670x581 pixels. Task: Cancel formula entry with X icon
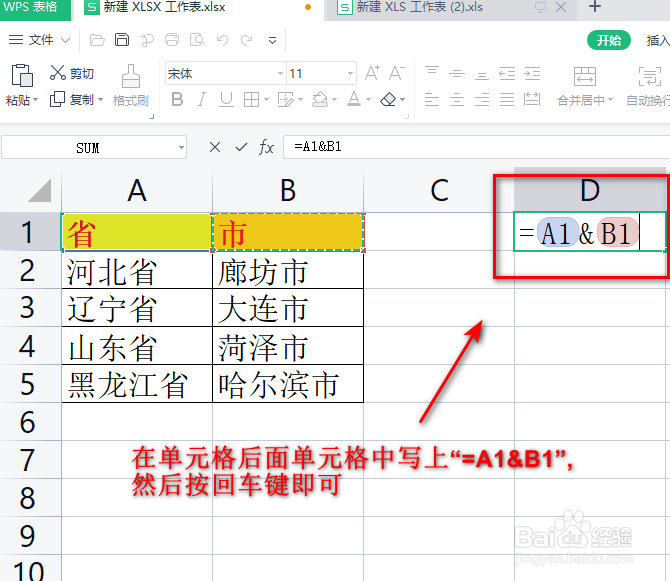pos(215,147)
